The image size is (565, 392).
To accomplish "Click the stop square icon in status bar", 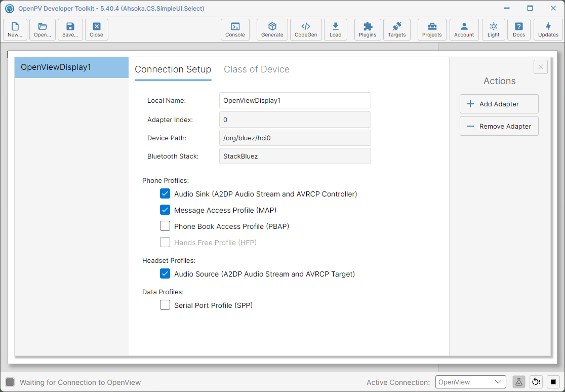I will (x=553, y=382).
